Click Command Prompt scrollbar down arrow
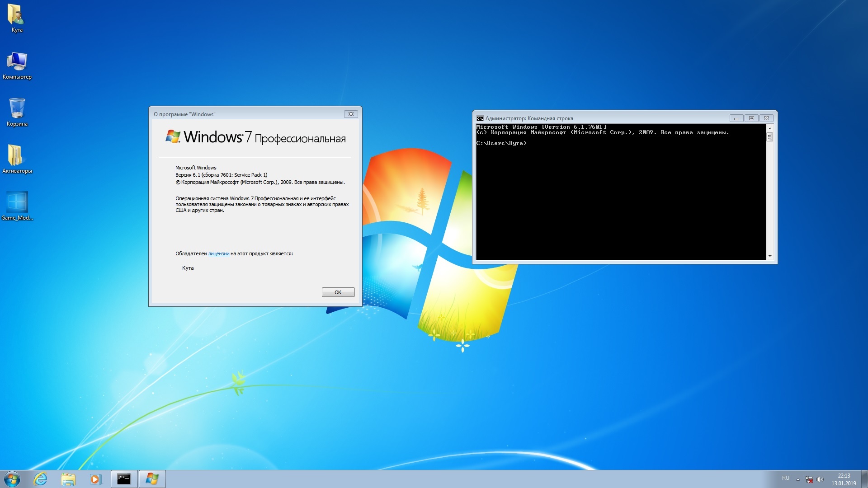The width and height of the screenshot is (868, 488). [770, 256]
